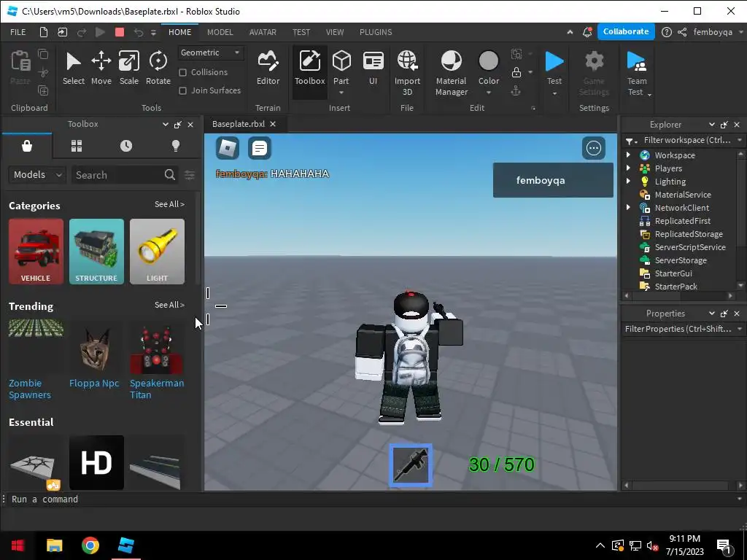Open the FILE menu

click(x=18, y=32)
